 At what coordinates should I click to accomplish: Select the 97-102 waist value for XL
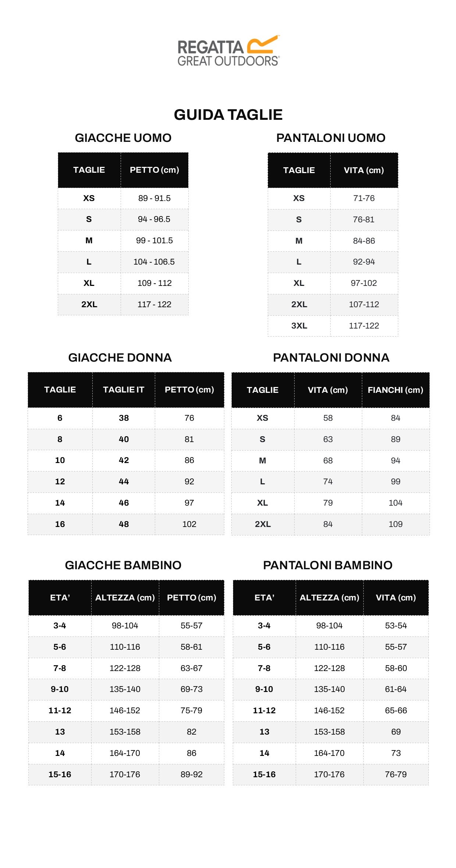coord(364,283)
